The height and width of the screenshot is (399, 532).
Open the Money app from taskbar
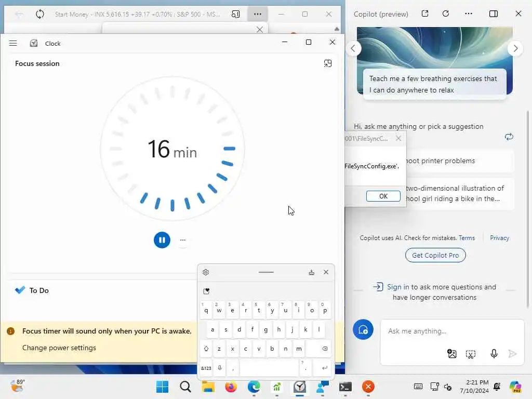[276, 387]
